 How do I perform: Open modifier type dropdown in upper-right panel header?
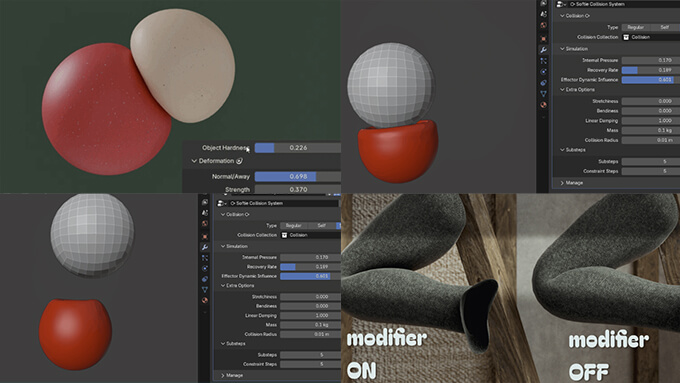click(562, 4)
